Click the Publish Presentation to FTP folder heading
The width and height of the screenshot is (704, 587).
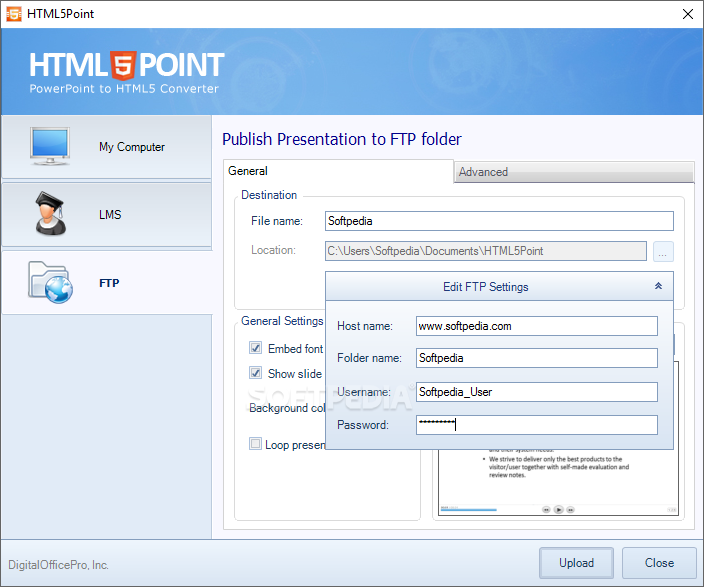342,139
